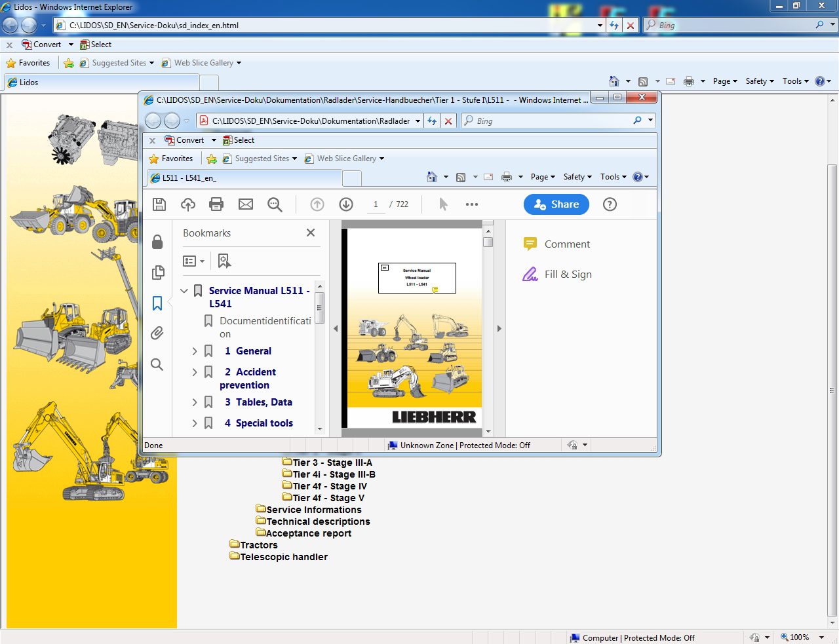Expand the 3 Tables, Data bookmark

point(195,402)
